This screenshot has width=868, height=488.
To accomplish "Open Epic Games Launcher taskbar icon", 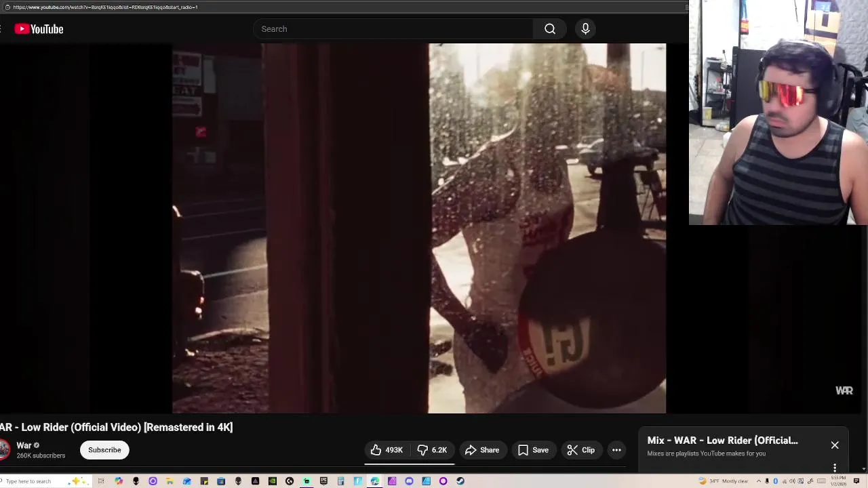I will 323,481.
